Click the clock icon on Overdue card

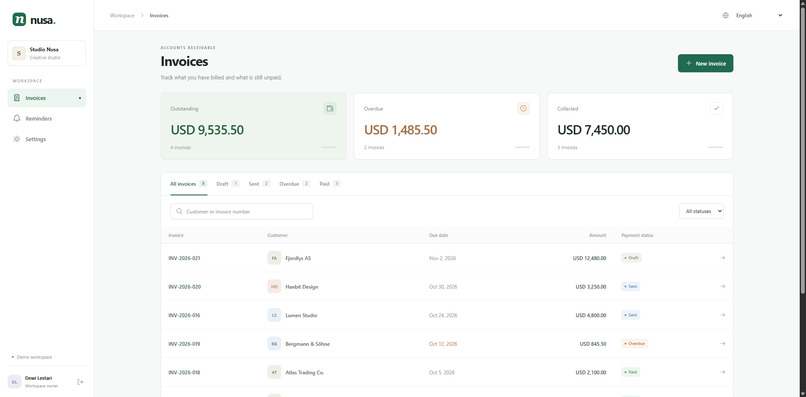[523, 109]
